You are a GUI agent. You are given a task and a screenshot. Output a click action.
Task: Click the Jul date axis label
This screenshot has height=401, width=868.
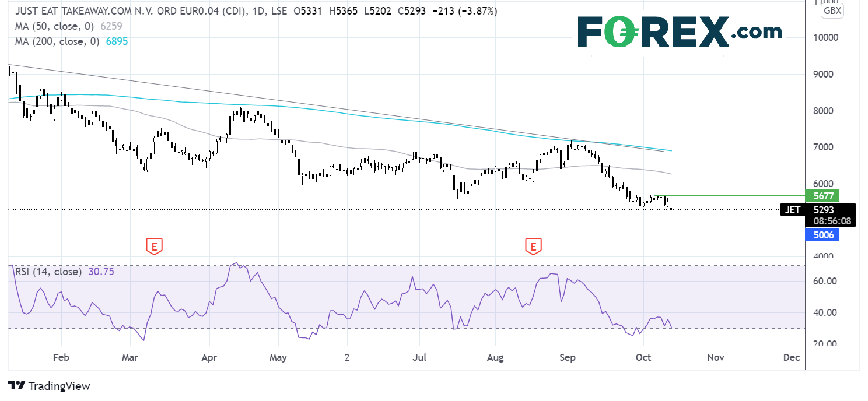tap(419, 357)
